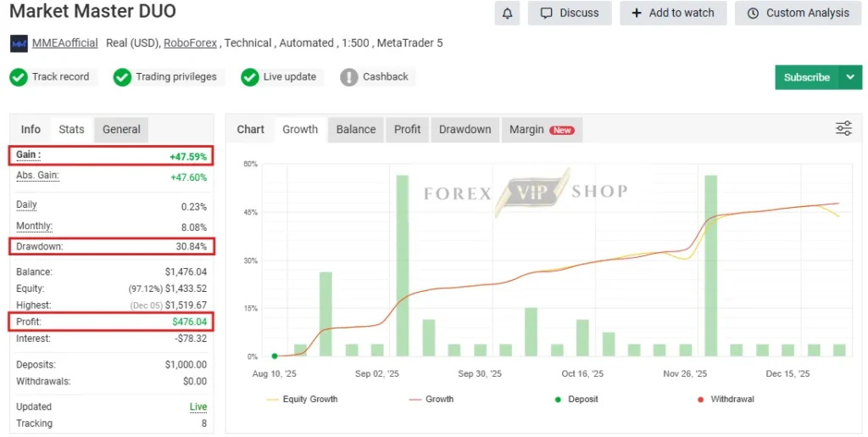The width and height of the screenshot is (868, 437).
Task: Click the MMEAofficial avatar logo
Action: point(19,43)
